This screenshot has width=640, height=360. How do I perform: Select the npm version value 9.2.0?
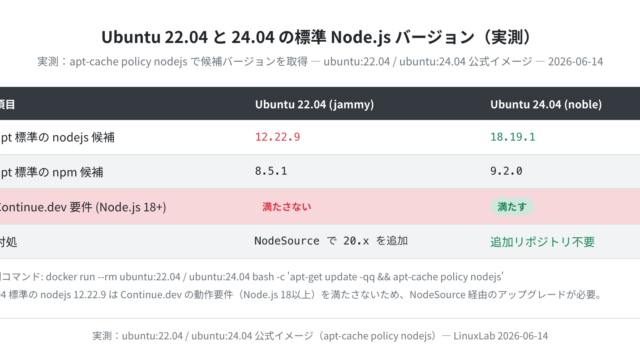(x=506, y=171)
